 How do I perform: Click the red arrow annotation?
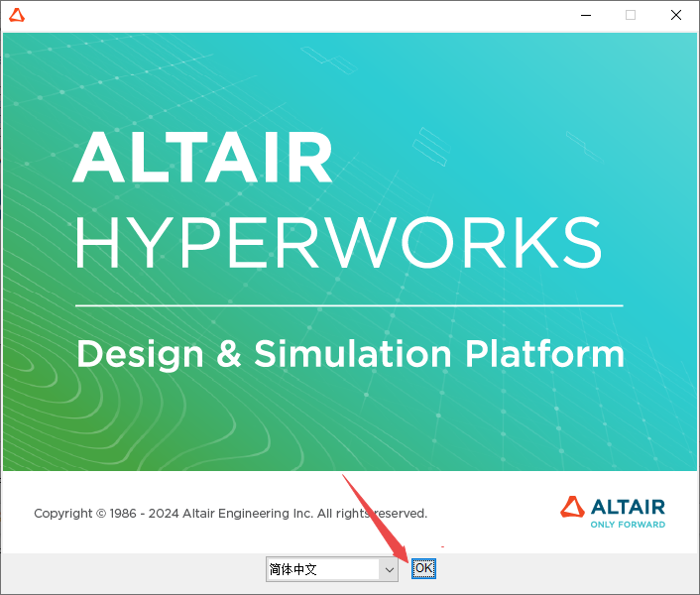coord(375,516)
